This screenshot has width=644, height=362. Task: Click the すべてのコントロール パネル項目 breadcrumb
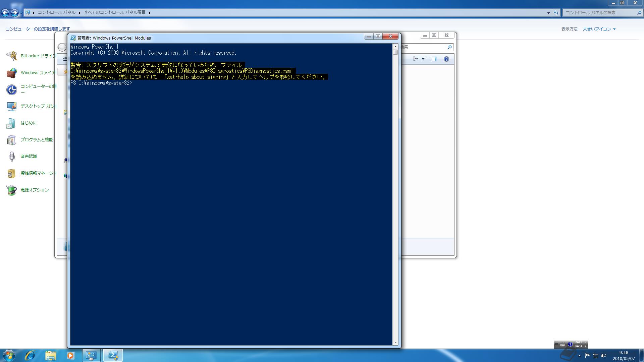click(x=115, y=12)
